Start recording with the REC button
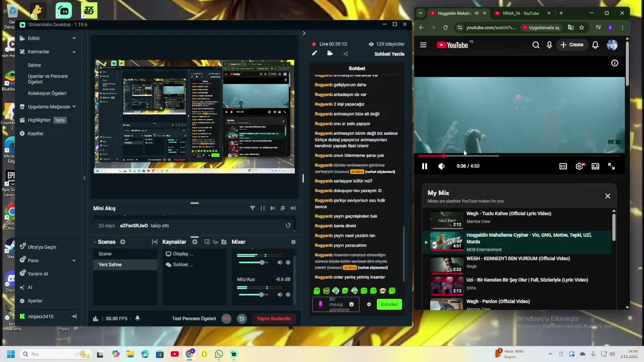 (x=226, y=318)
